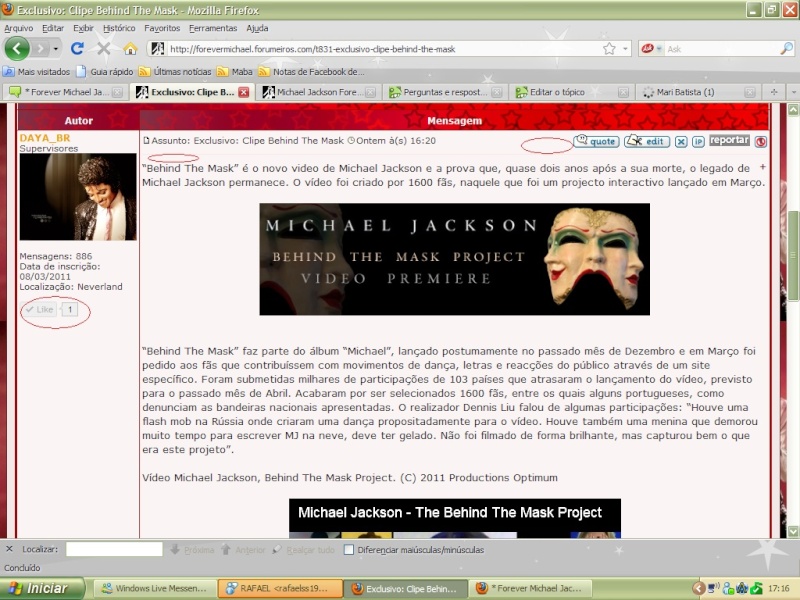The height and width of the screenshot is (600, 800).
Task: Close the find bar
Action: 9,549
